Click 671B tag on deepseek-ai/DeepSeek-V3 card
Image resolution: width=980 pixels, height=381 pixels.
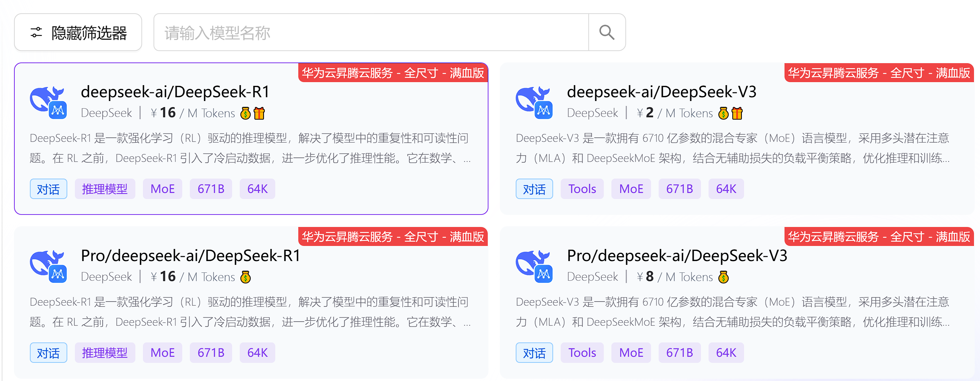679,189
